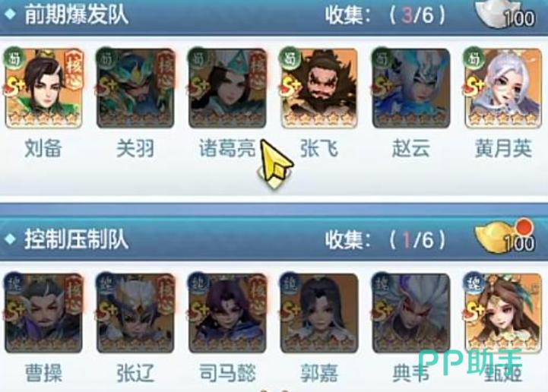Select the 关羽 hero portrait
Screen dimensions: 548x392
pyautogui.click(x=135, y=88)
